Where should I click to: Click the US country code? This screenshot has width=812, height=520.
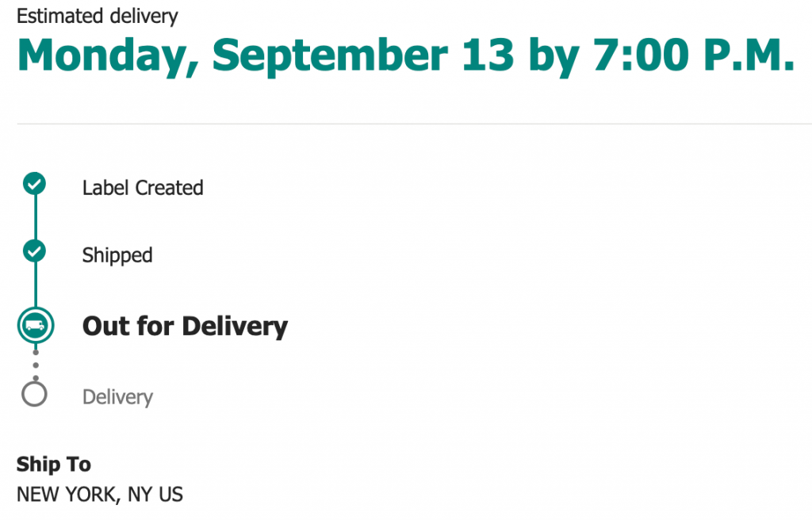coord(170,495)
